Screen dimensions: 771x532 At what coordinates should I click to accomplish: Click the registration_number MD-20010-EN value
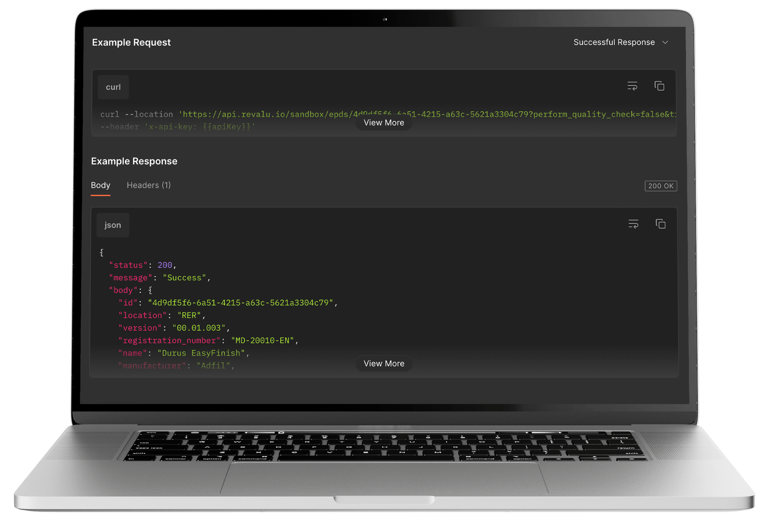click(262, 341)
